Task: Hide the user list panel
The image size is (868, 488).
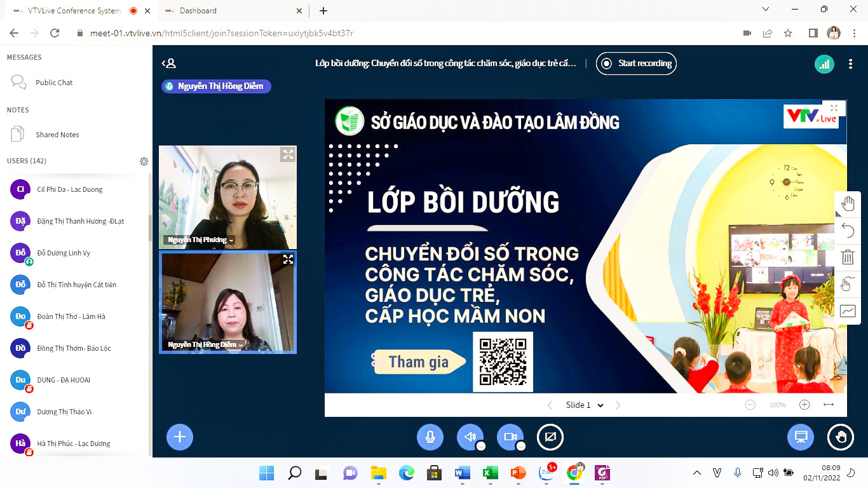Action: point(168,64)
